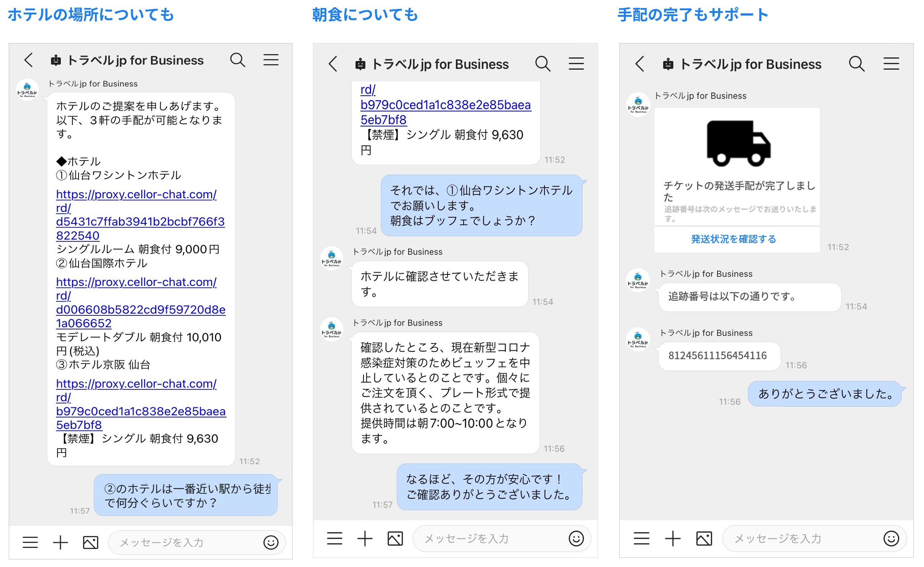The image size is (924, 567).
Task: Click the bot avatar beside tracking number message
Action: point(638,339)
